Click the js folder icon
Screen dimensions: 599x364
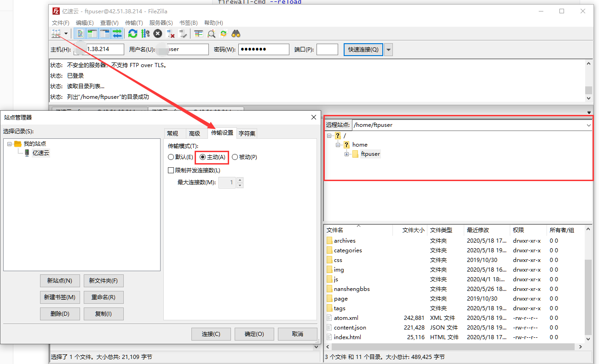329,279
